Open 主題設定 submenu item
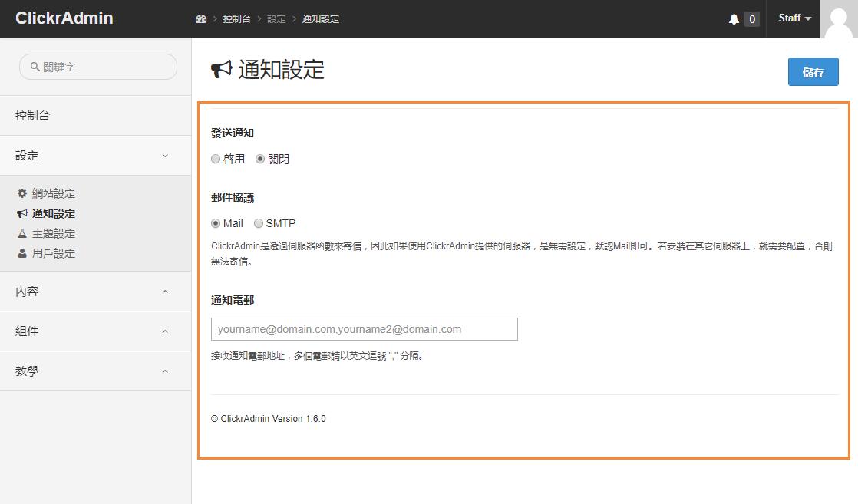The height and width of the screenshot is (504, 858). [x=54, y=233]
